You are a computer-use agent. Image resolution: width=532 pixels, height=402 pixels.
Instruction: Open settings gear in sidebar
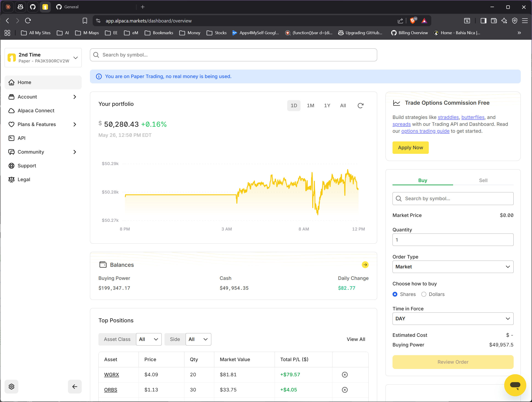pyautogui.click(x=11, y=386)
